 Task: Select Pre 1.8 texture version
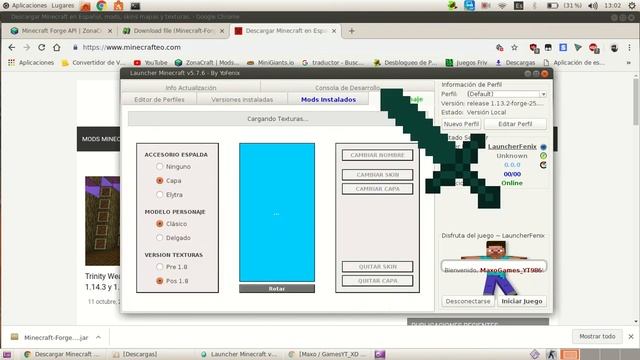(x=160, y=267)
